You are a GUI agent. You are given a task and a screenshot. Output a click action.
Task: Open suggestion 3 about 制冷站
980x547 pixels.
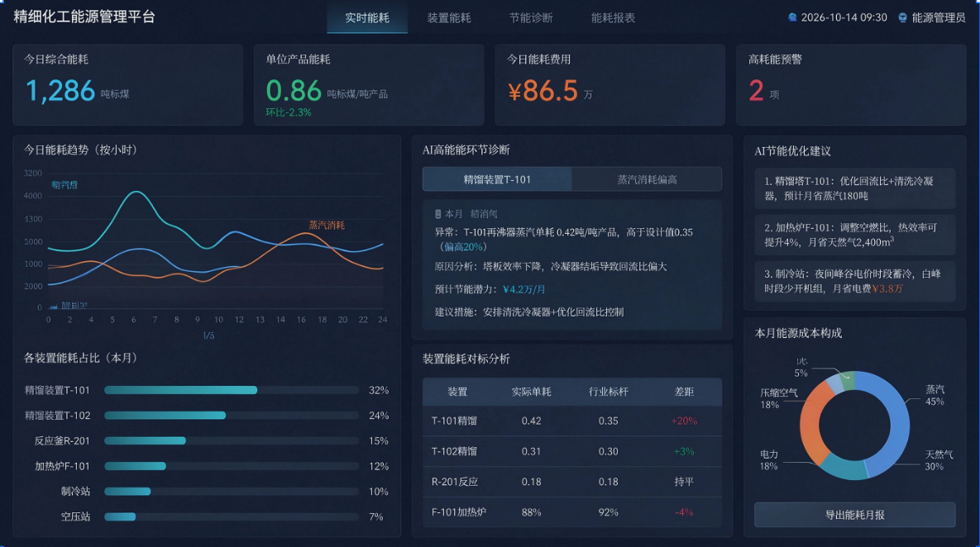(x=854, y=281)
